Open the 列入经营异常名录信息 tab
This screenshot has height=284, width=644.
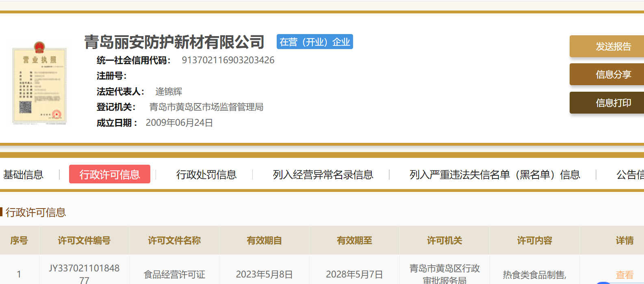coord(323,174)
